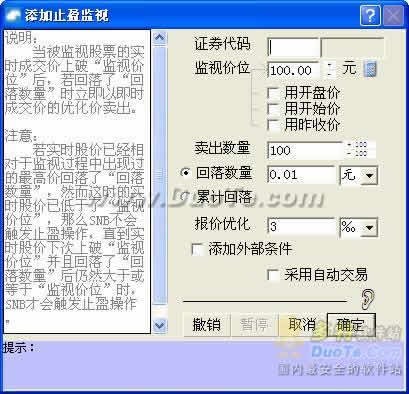The image size is (409, 394).
Task: Click the 取消 button
Action: pos(302,324)
